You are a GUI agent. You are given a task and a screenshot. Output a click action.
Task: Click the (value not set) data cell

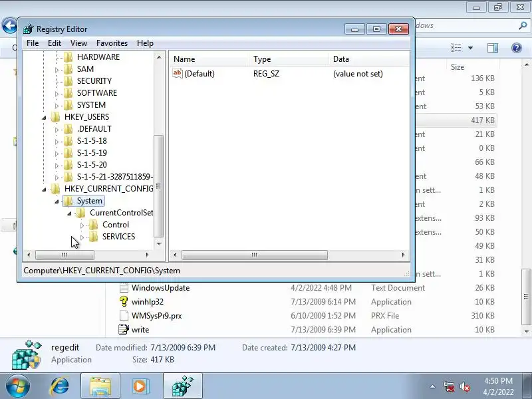point(358,74)
